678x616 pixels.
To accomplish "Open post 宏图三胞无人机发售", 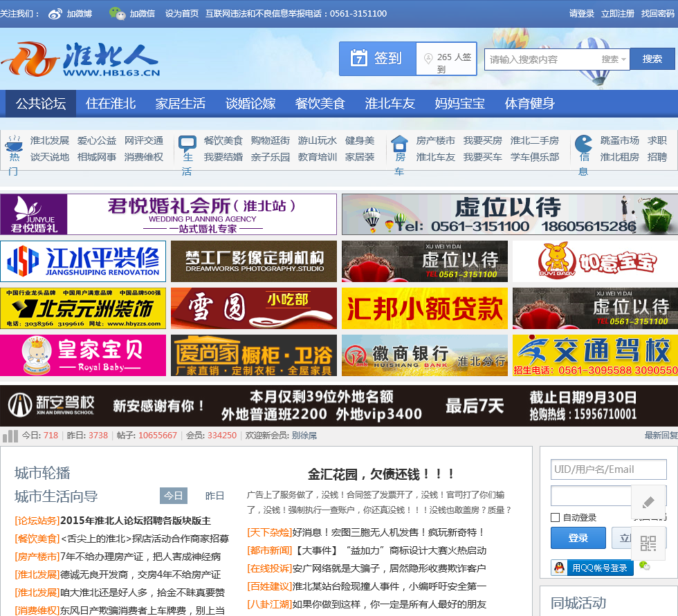I will [x=388, y=532].
